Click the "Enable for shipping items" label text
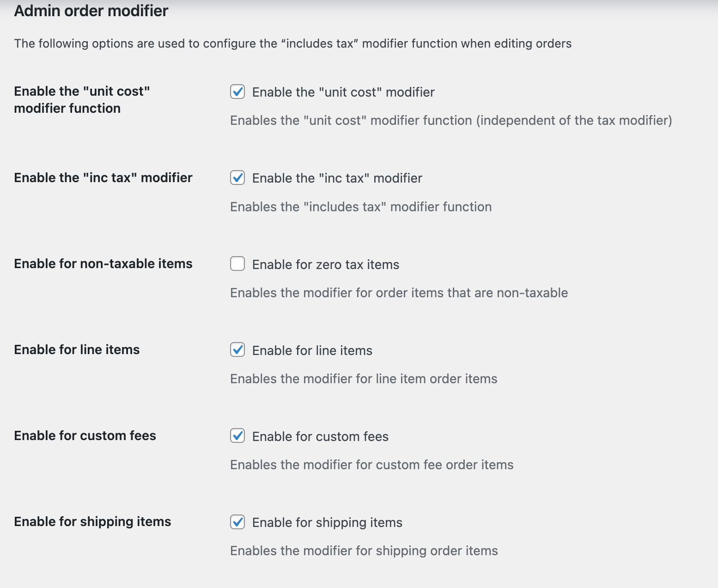Screen dimensions: 718x588 tap(326, 522)
